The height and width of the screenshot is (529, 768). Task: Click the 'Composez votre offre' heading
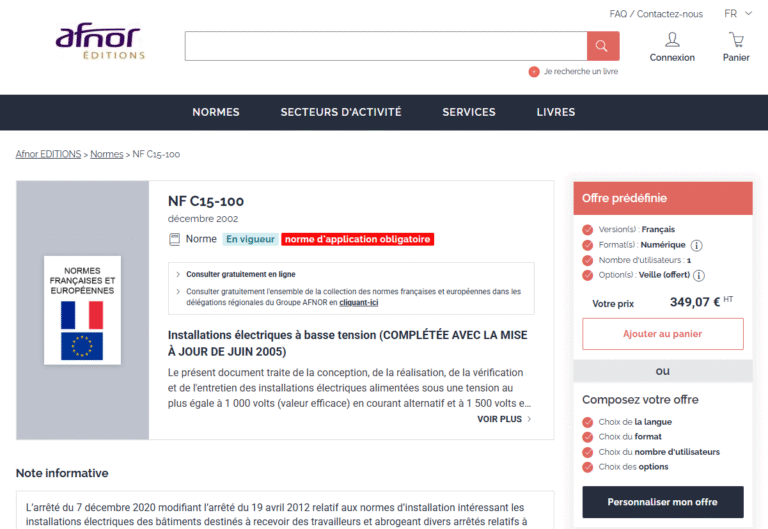click(x=640, y=400)
